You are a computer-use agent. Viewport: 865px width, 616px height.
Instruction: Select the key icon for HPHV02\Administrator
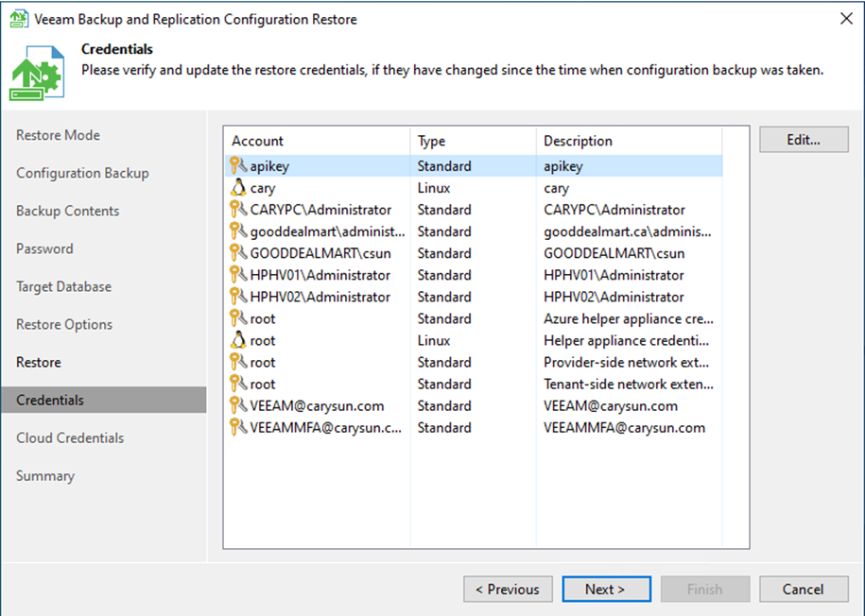coord(238,297)
